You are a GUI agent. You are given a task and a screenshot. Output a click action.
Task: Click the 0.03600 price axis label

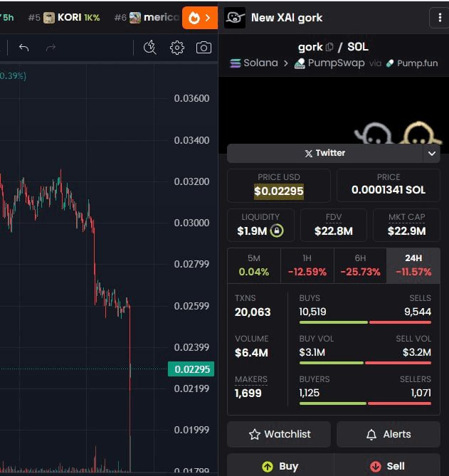191,98
